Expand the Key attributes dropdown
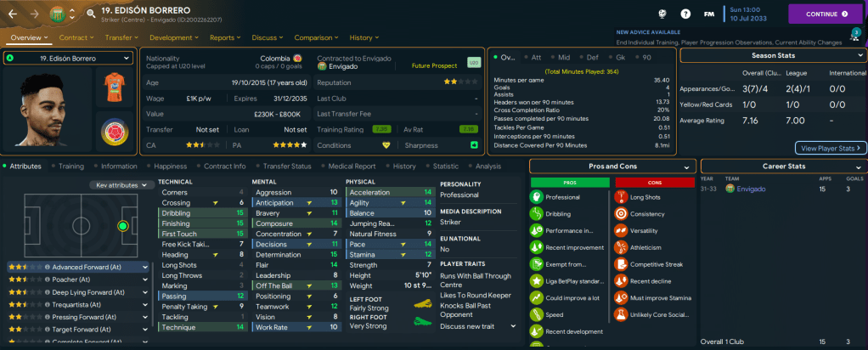The image size is (868, 350). tap(119, 184)
